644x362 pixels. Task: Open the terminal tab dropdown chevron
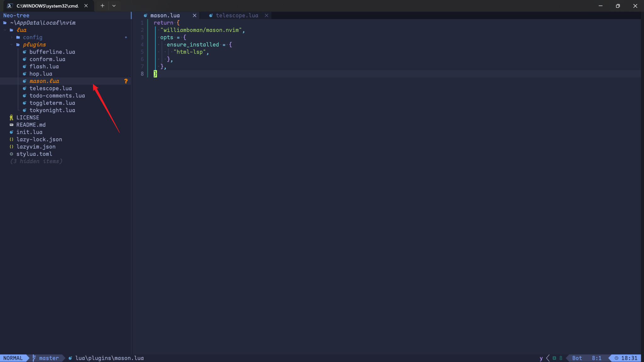[x=114, y=6]
